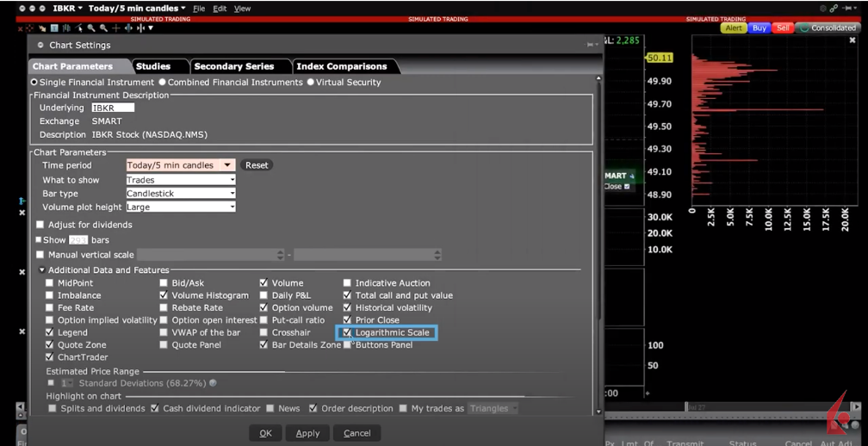This screenshot has height=446, width=868.
Task: Click the gear icon at top right
Action: click(x=822, y=9)
